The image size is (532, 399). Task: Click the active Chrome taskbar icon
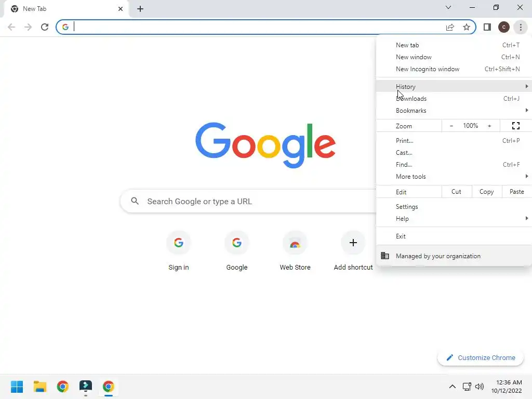point(109,387)
